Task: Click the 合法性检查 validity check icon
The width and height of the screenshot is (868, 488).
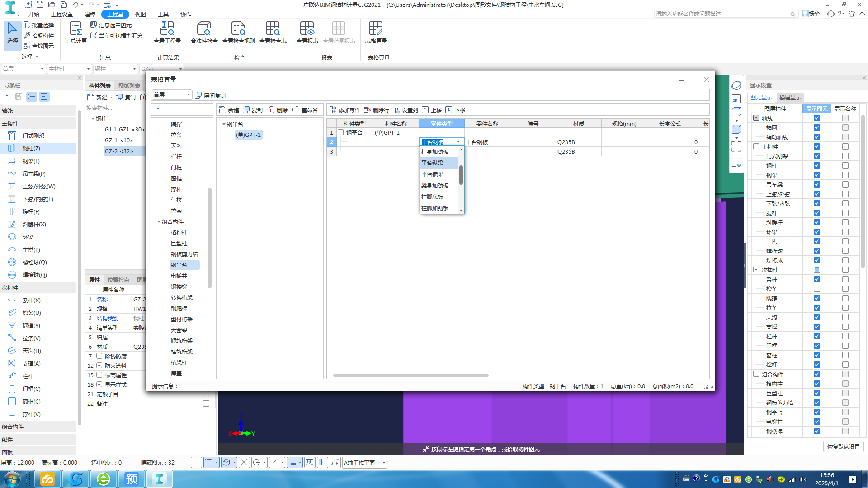Action: (x=204, y=29)
